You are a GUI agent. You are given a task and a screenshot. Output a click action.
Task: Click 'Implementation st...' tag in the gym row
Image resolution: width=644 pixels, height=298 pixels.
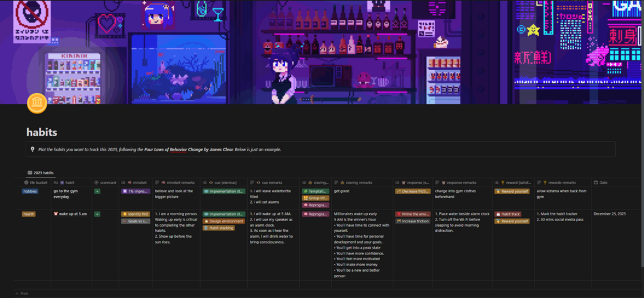click(224, 191)
